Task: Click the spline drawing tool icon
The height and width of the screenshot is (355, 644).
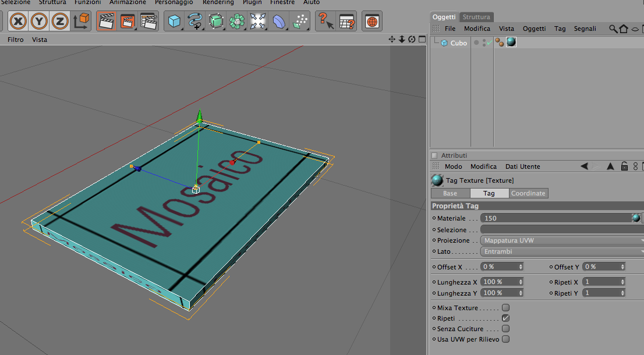Action: pos(195,22)
